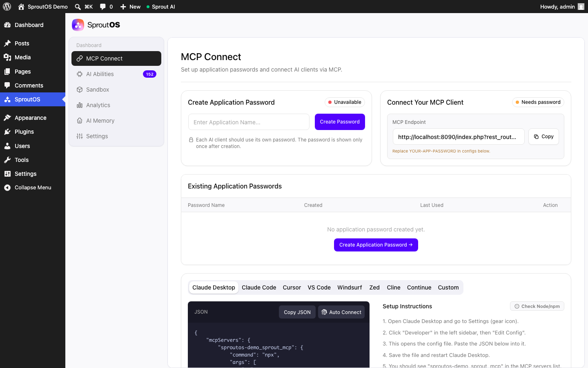Click 'Replace YOUR-APP-PASSWORD in configs below.' note
588x368 pixels.
pyautogui.click(x=441, y=151)
